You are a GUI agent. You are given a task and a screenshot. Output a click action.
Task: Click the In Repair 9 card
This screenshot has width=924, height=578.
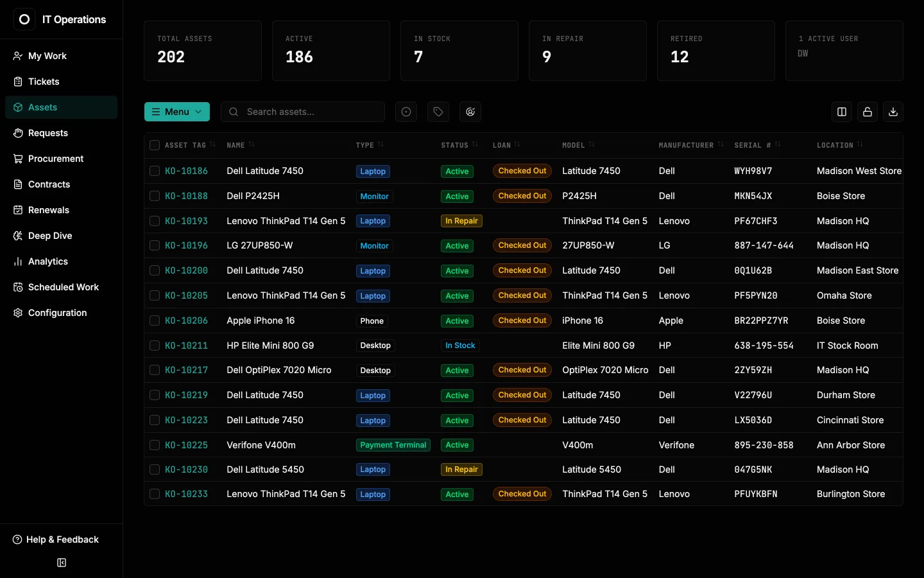[x=588, y=51]
